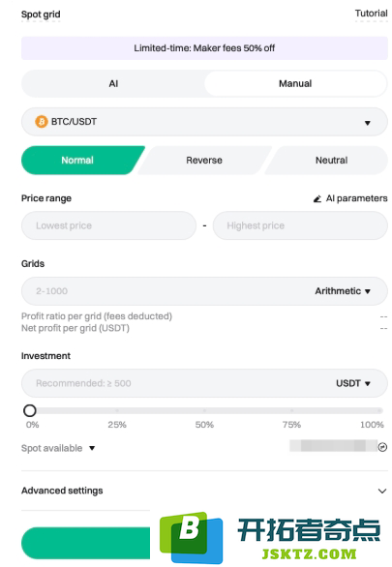392x567 pixels.
Task: Open the BTC/USDT pair dropdown
Action: [204, 122]
